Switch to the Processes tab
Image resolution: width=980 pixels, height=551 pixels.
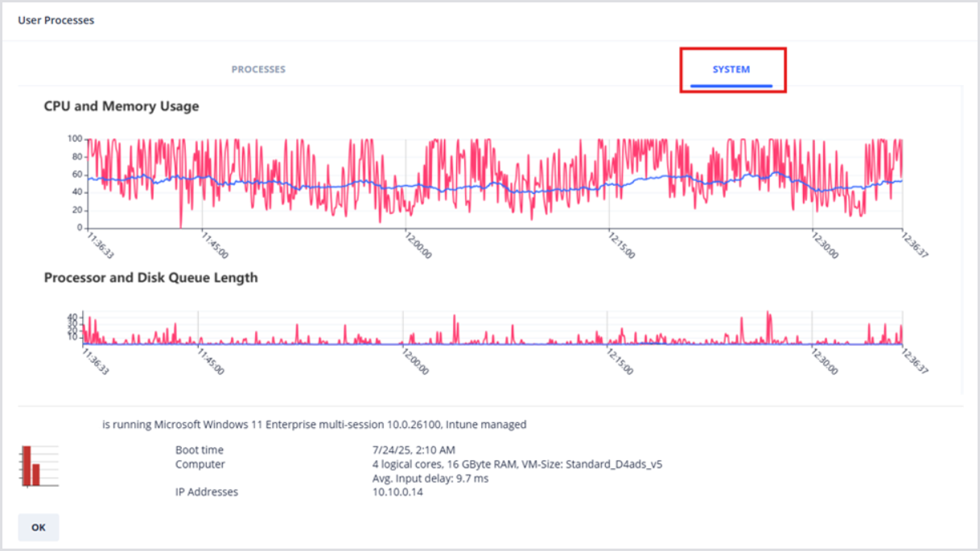(x=258, y=69)
